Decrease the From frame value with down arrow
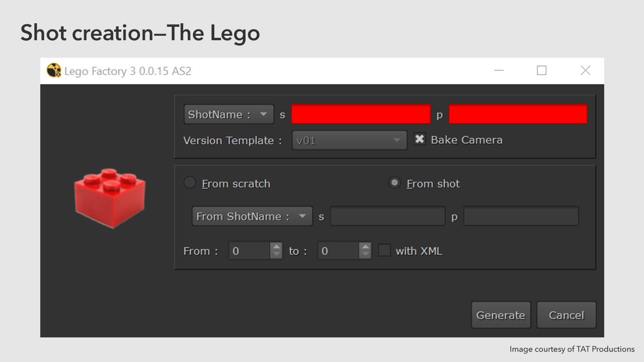The height and width of the screenshot is (362, 644). [x=276, y=255]
